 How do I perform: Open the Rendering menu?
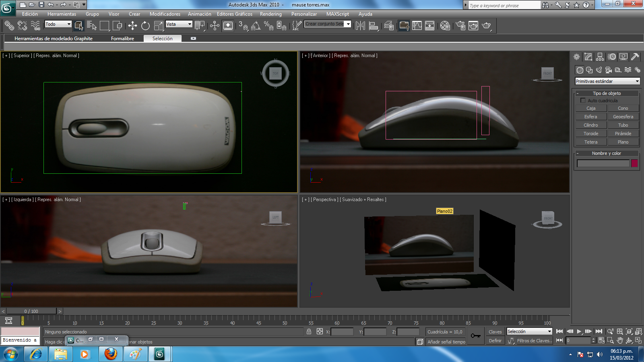[x=270, y=14]
